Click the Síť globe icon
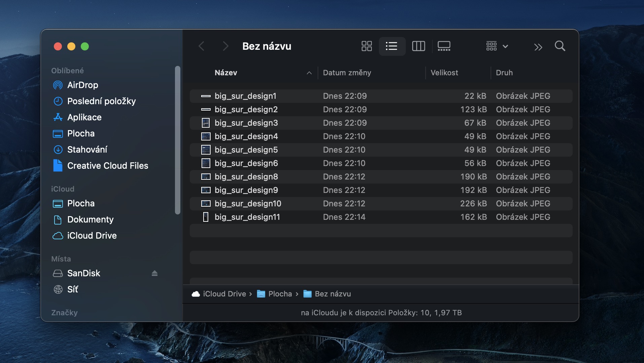The width and height of the screenshot is (644, 363). (58, 289)
